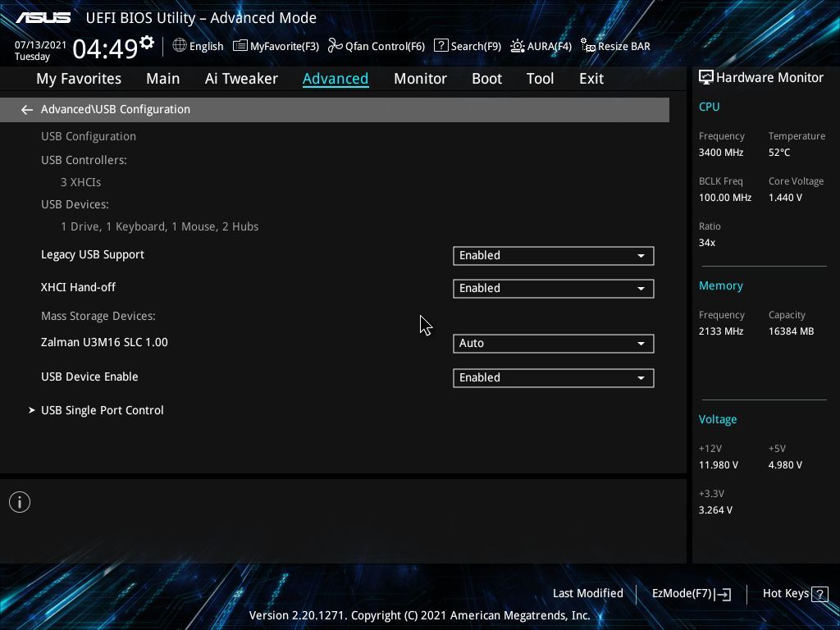Click the MyFavorite list icon
Viewport: 840px width, 630px height.
240,46
